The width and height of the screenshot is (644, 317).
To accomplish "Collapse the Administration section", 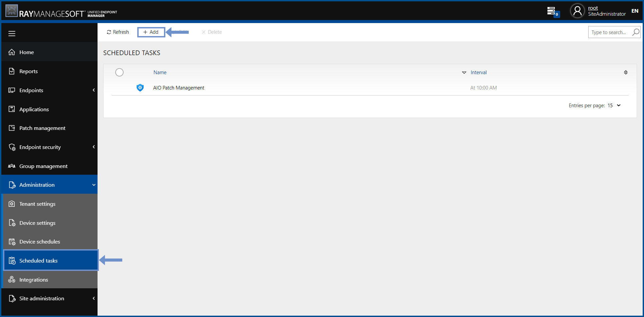I will 93,184.
